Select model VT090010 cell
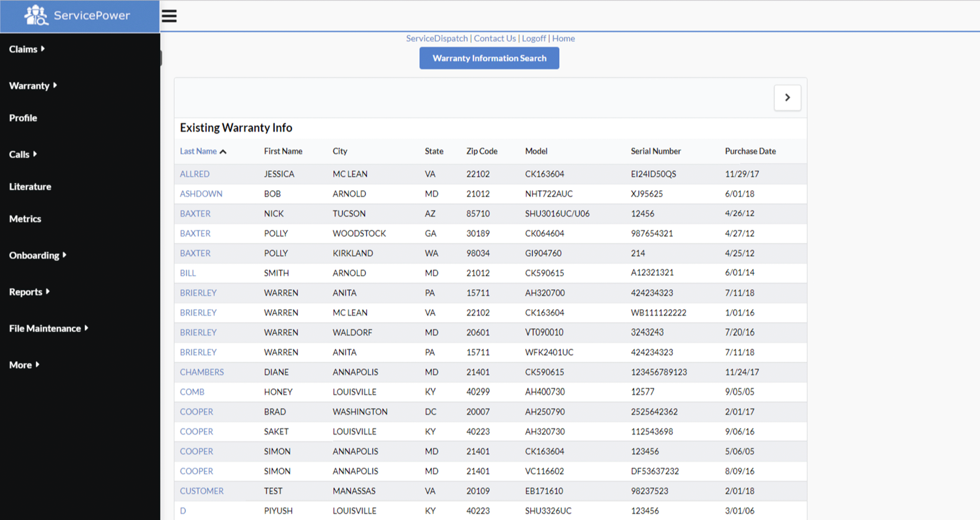The image size is (980, 520). (544, 332)
